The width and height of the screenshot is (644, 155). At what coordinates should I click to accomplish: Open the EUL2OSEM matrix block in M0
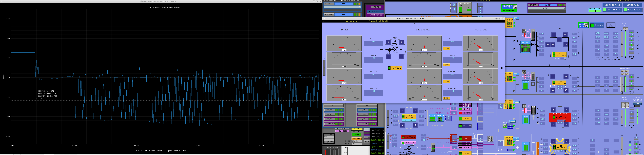525,47
